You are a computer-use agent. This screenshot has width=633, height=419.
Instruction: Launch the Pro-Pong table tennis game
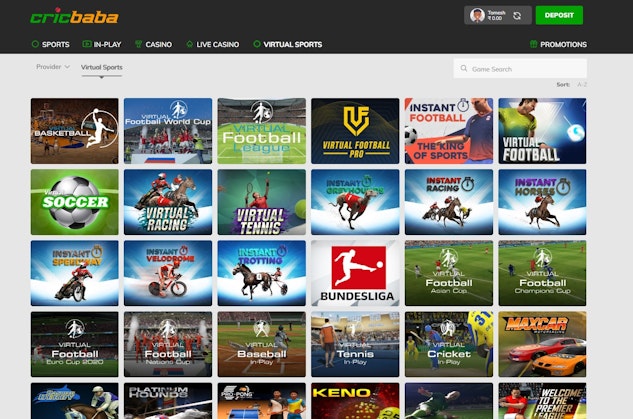click(x=262, y=401)
